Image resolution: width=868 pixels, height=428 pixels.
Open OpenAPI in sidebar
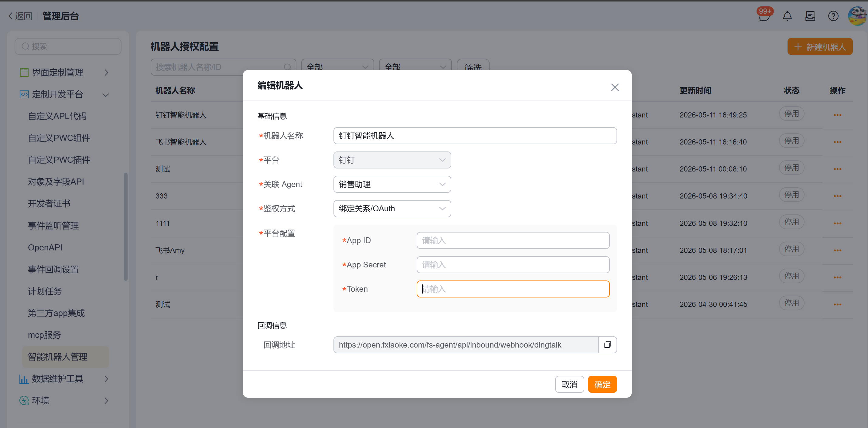click(45, 247)
